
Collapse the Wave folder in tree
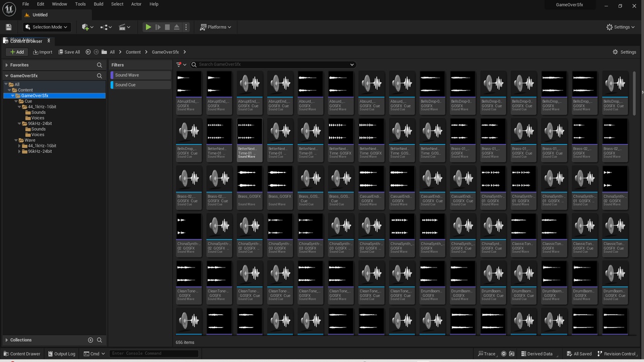[x=17, y=140]
